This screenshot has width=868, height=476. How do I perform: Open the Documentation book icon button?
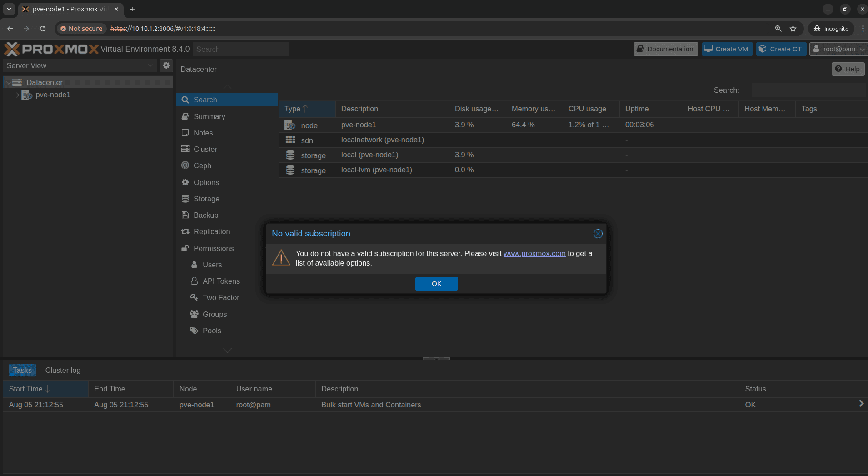tap(640, 49)
